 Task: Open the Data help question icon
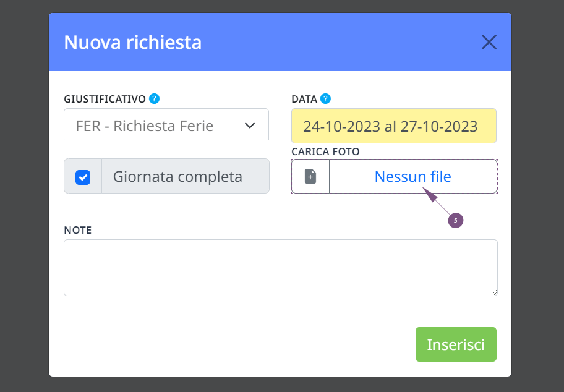click(325, 98)
